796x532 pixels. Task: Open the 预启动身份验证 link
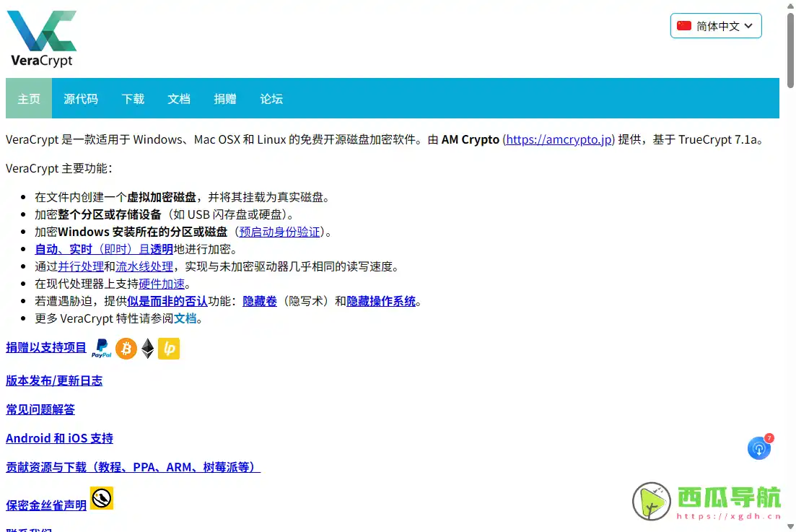point(280,232)
